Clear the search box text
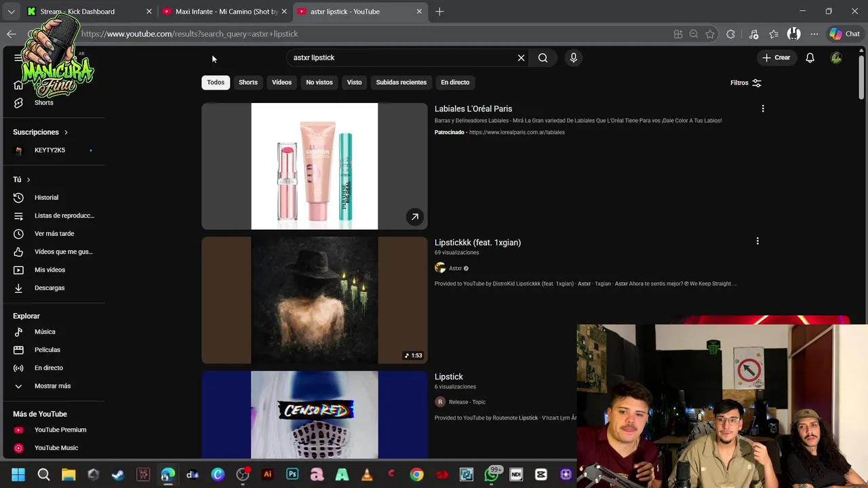Screen dimensions: 868x488 [521, 58]
